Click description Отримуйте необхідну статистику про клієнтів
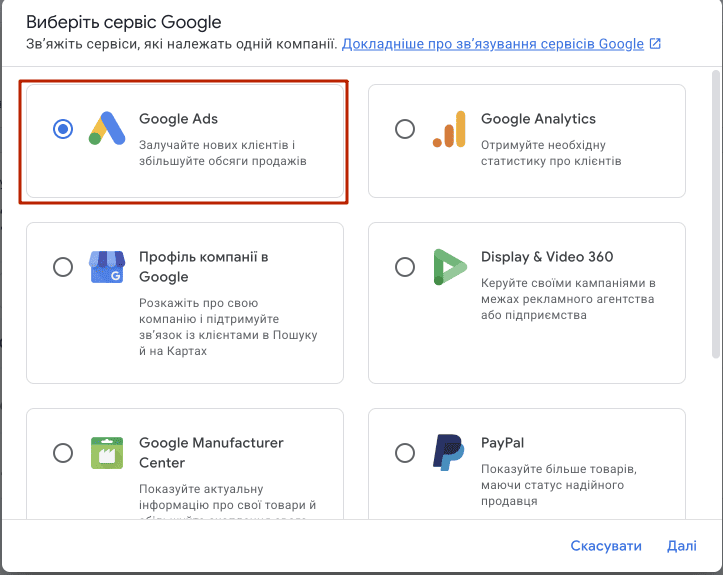The width and height of the screenshot is (723, 575). (551, 153)
